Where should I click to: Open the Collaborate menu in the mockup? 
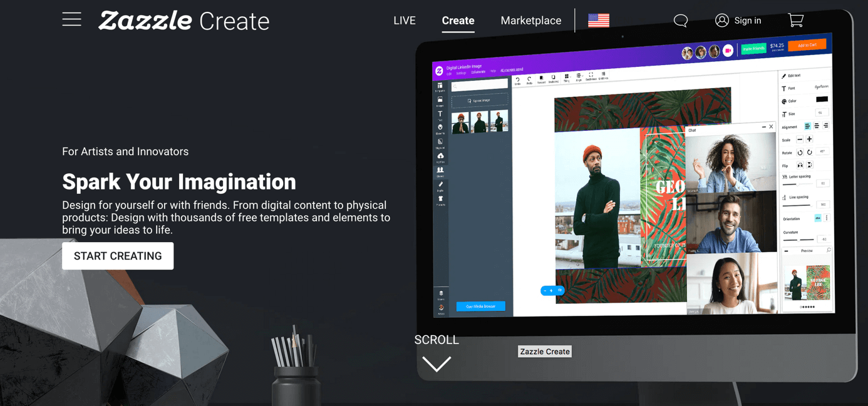tap(478, 72)
